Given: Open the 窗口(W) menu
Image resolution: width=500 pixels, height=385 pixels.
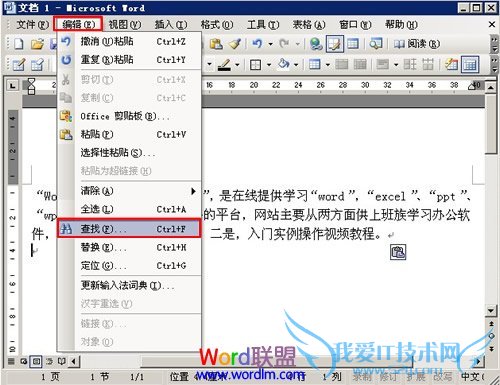Looking at the screenshot, I should pos(355,25).
